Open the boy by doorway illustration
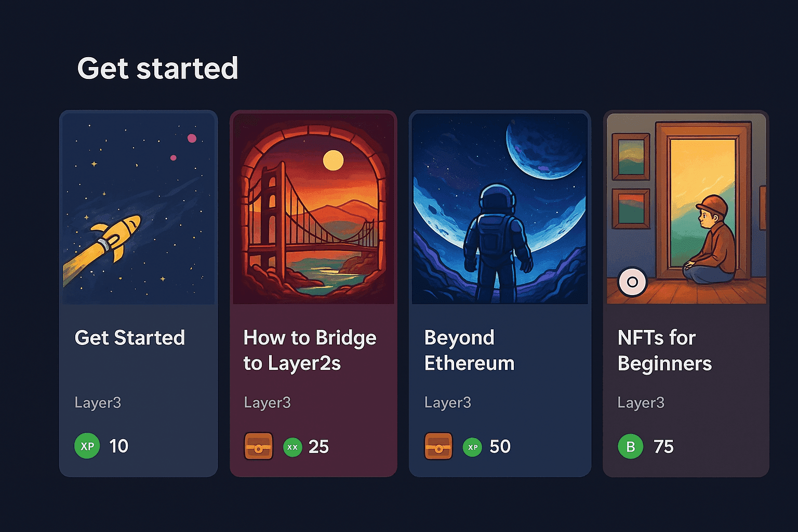Image resolution: width=798 pixels, height=532 pixels. tap(686, 209)
